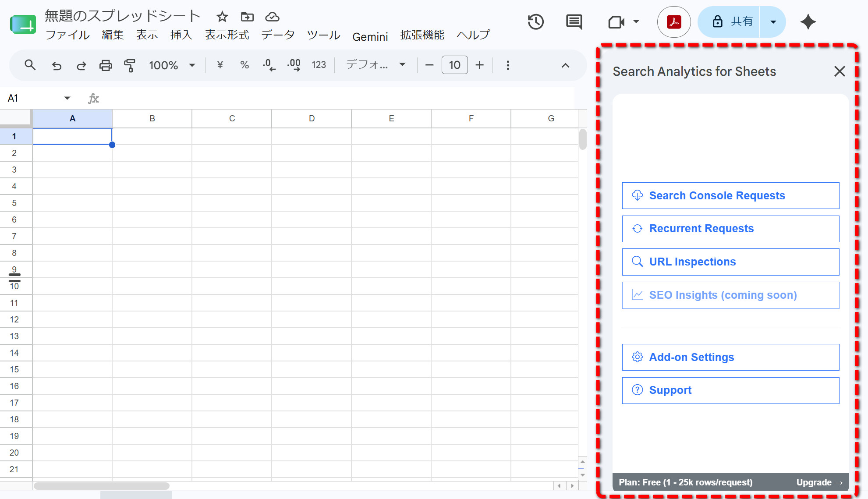868x499 pixels.
Task: Click the scroll down arrow
Action: 582,475
